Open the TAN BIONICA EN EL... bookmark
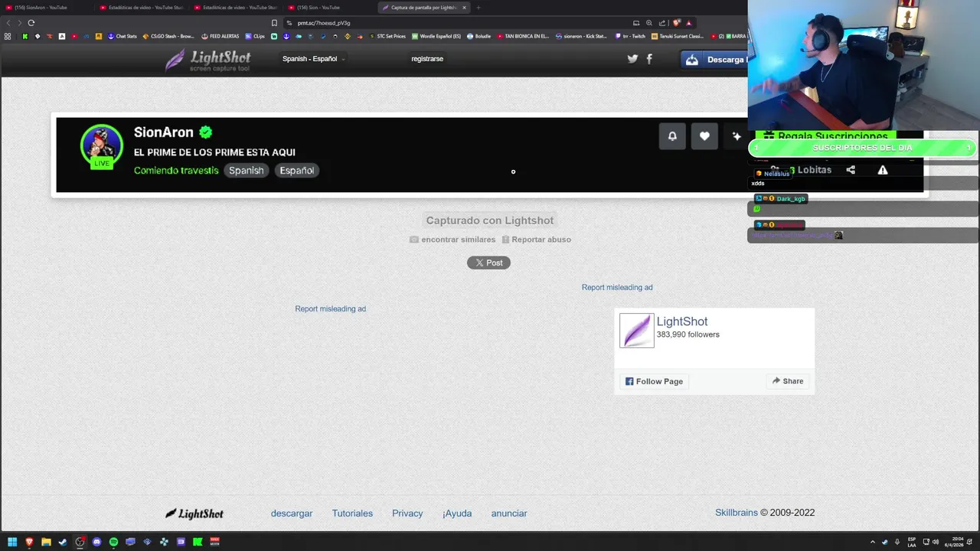980x551 pixels. pyautogui.click(x=523, y=36)
